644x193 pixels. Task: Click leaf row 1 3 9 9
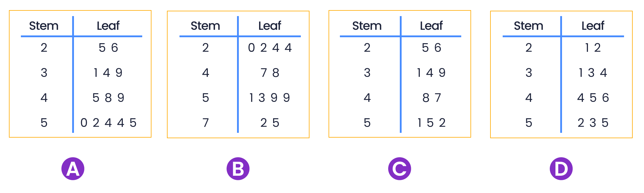[x=270, y=98]
